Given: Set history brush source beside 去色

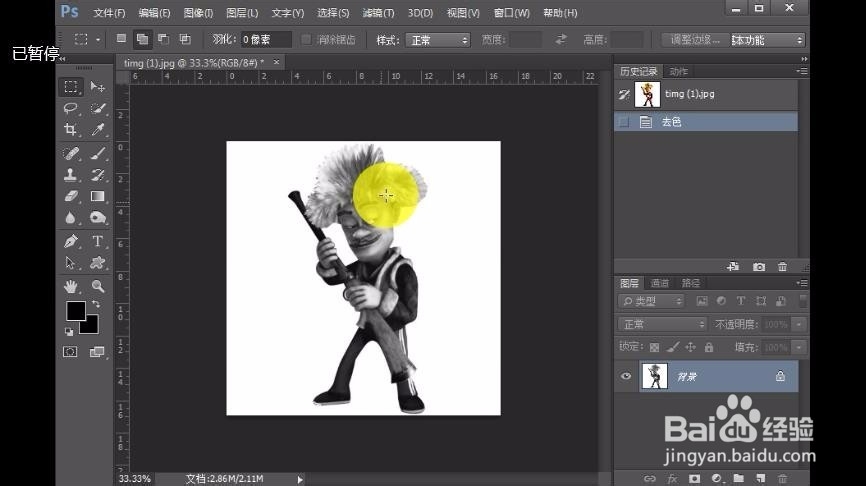Looking at the screenshot, I should click(x=624, y=122).
